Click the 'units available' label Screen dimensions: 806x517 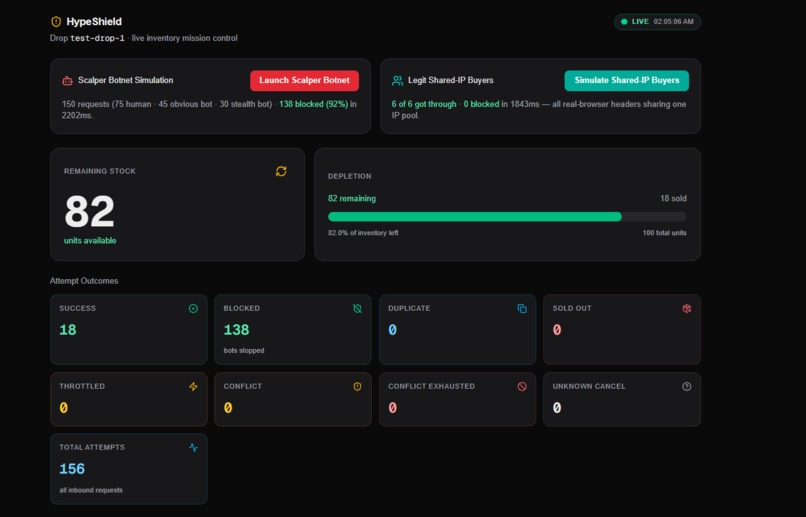tap(90, 241)
